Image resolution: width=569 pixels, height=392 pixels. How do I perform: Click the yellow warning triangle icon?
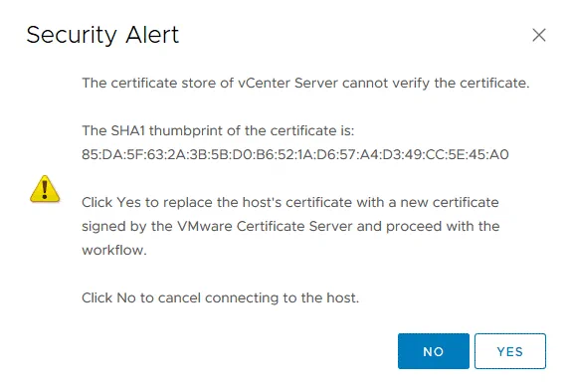pyautogui.click(x=45, y=189)
